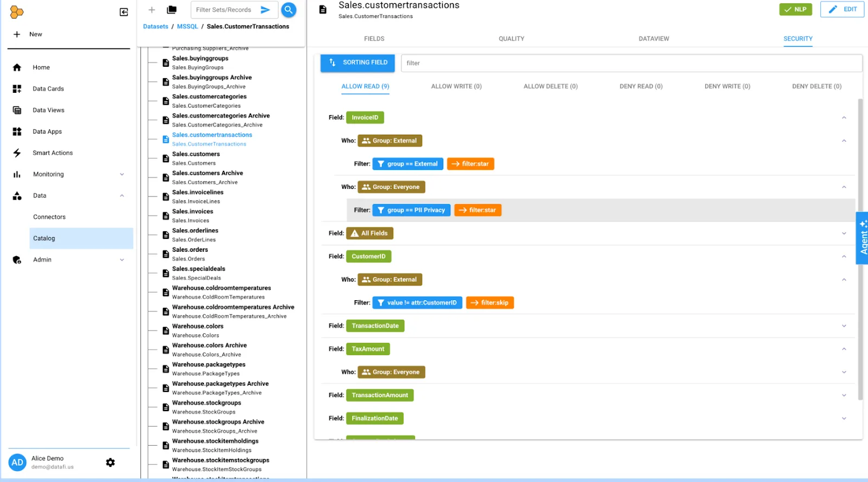Click the send arrow in filter box

pos(265,10)
